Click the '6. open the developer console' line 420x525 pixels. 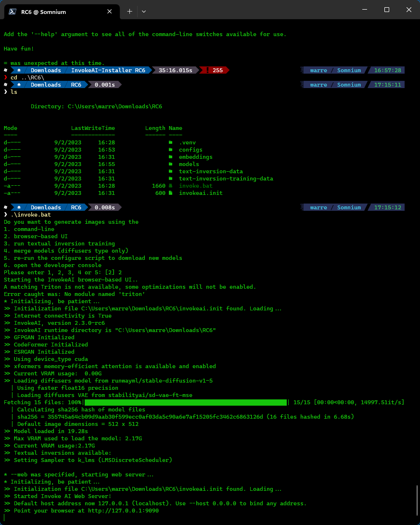pyautogui.click(x=52, y=265)
